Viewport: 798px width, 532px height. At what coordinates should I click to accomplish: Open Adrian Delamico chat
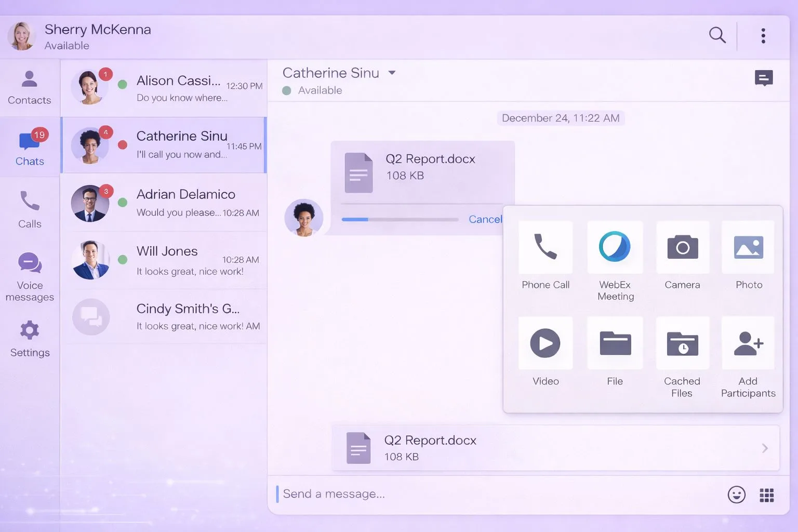pyautogui.click(x=164, y=203)
